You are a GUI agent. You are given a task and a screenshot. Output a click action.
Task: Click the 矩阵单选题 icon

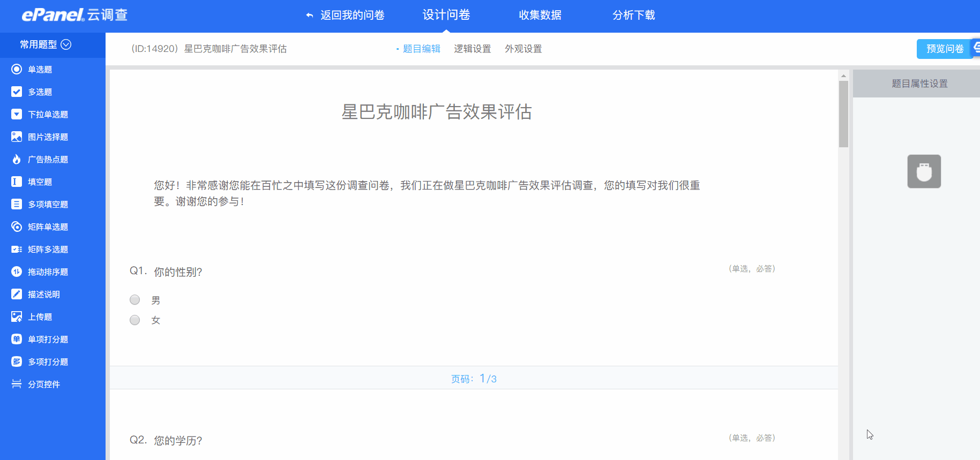click(17, 227)
